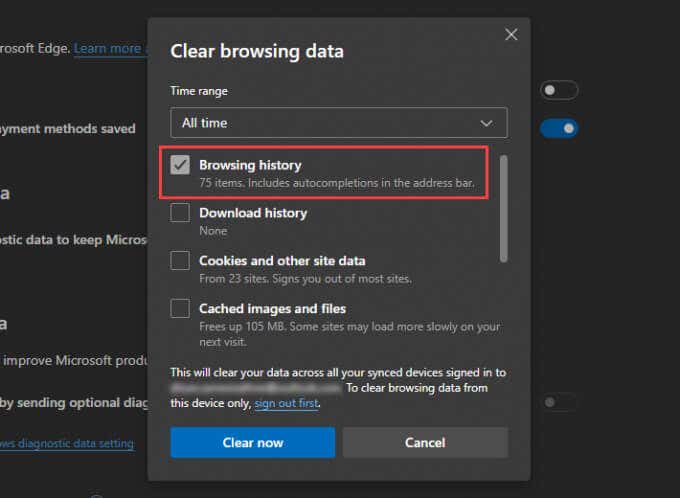This screenshot has width=680, height=498.
Task: Click the chevron arrow in All time box
Action: point(487,123)
